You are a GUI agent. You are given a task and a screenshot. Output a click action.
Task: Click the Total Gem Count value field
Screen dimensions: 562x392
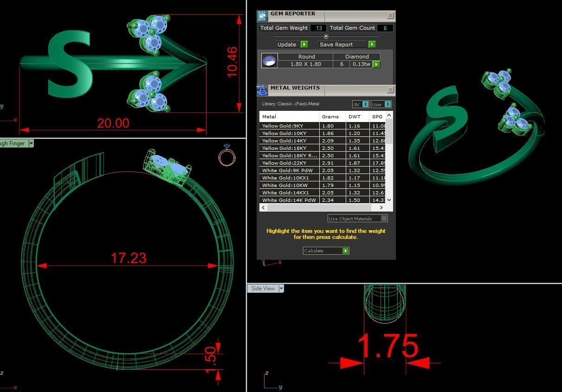(385, 28)
